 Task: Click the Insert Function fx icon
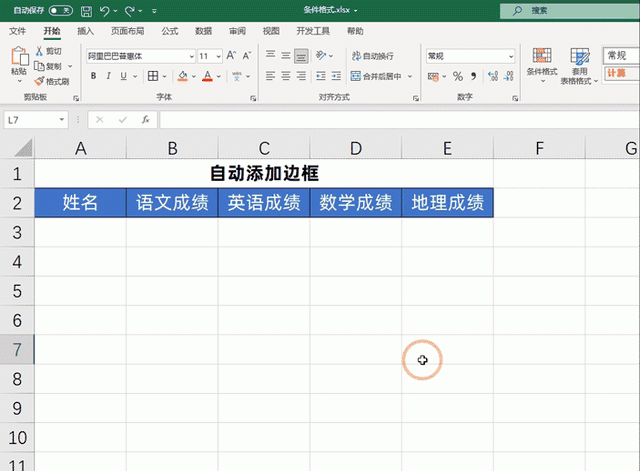click(145, 120)
